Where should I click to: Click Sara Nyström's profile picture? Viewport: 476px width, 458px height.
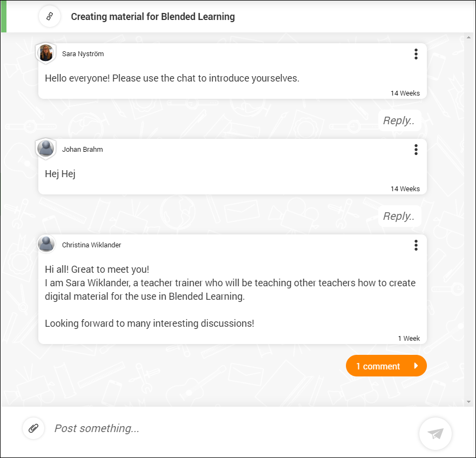coord(45,53)
